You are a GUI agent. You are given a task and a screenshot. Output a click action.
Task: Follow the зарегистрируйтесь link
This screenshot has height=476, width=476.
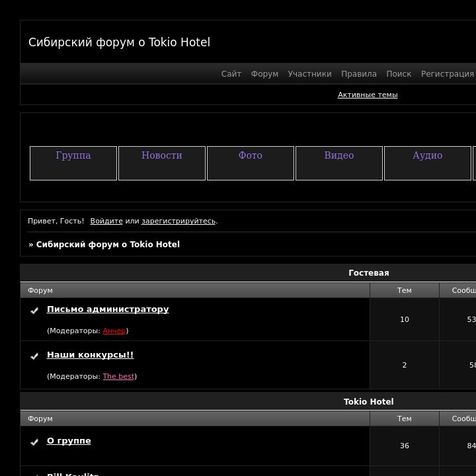[178, 221]
